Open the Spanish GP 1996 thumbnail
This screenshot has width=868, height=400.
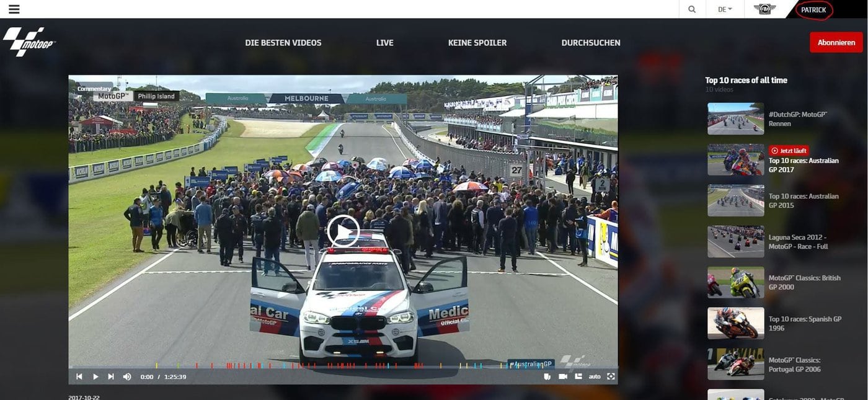736,323
